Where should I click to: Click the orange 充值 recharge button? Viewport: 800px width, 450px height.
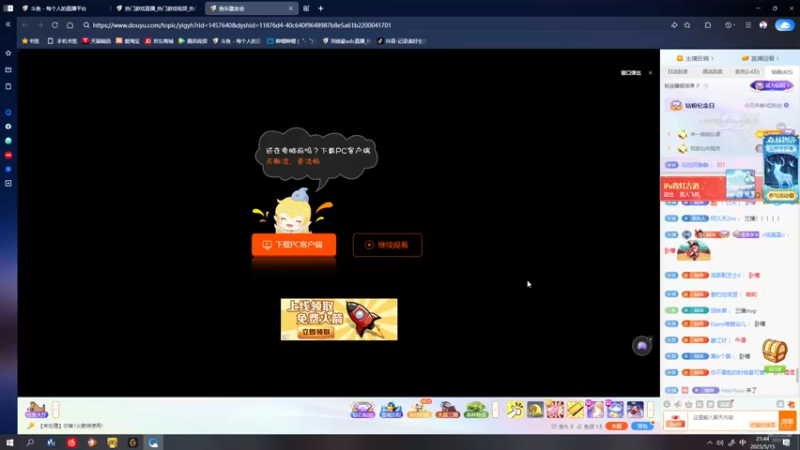[617, 426]
